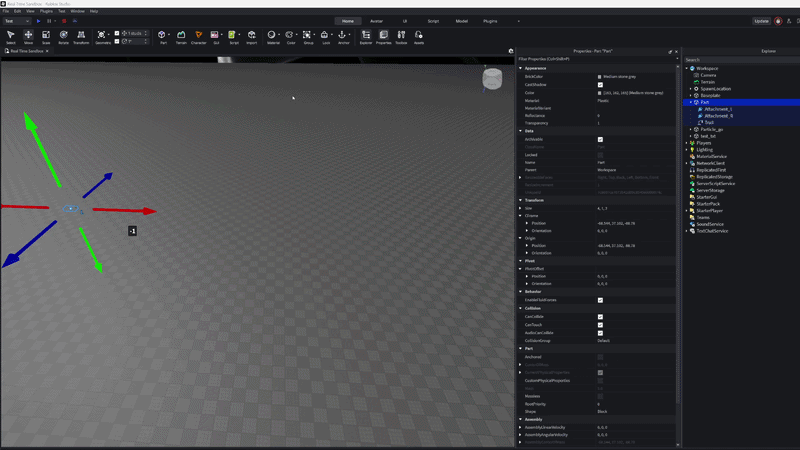Collapse the Appearance properties section
Image resolution: width=800 pixels, height=450 pixels.
pos(520,68)
